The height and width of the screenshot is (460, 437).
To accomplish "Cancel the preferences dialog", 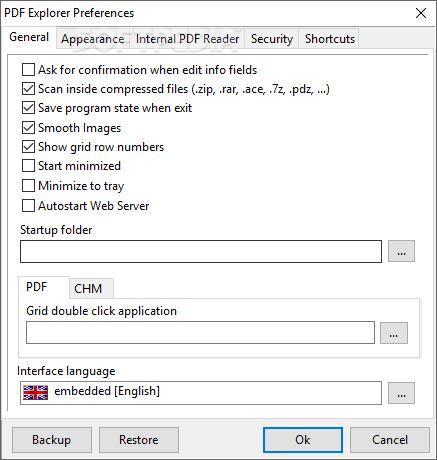I will [x=390, y=440].
